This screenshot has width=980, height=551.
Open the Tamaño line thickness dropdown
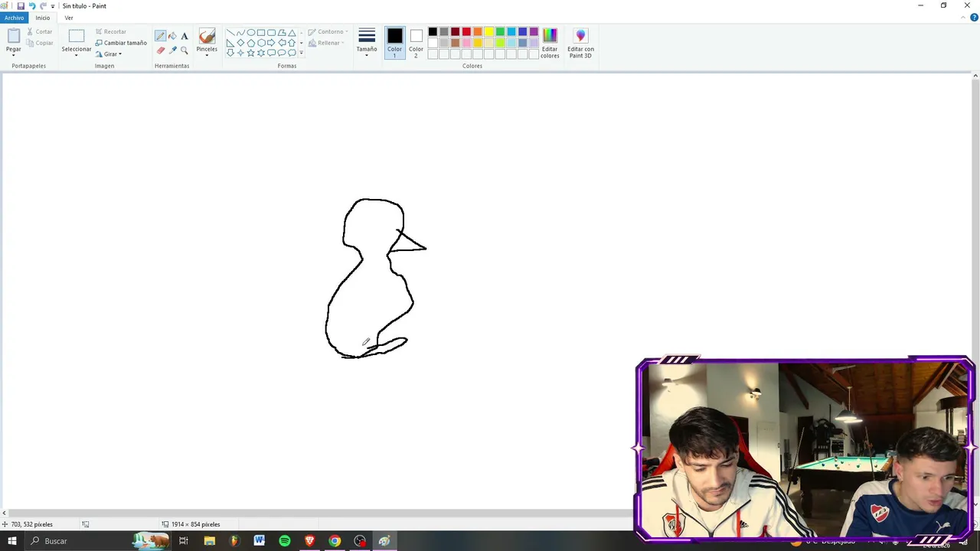367,43
